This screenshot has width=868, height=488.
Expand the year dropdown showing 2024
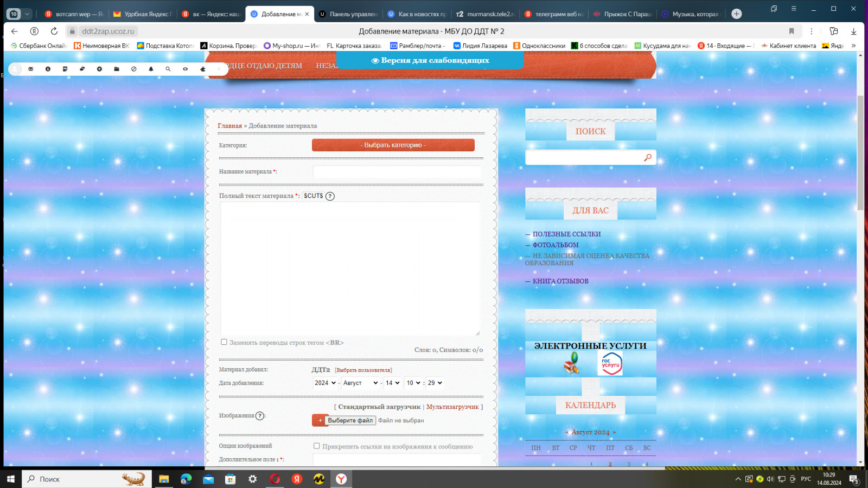(x=325, y=383)
